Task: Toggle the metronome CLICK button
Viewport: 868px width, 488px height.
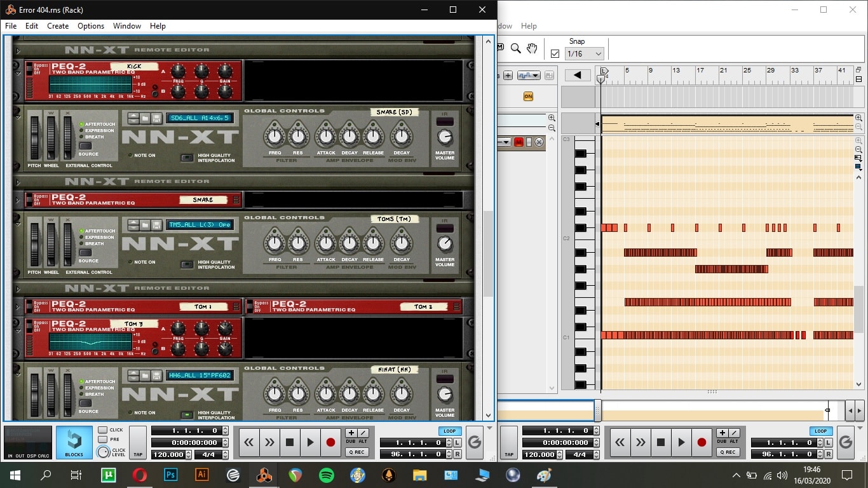Action: click(102, 430)
